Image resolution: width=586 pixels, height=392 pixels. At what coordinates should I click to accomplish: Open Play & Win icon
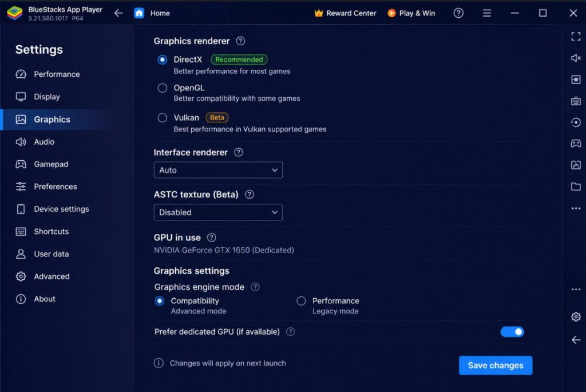(x=391, y=13)
